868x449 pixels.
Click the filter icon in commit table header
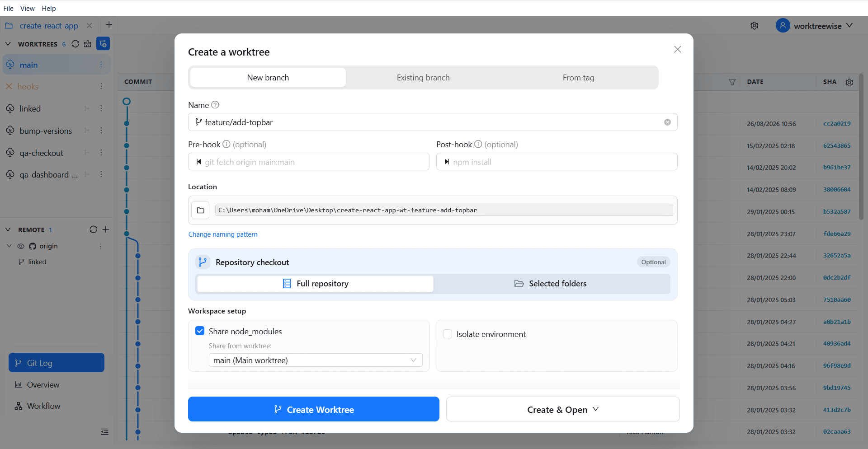coord(732,82)
